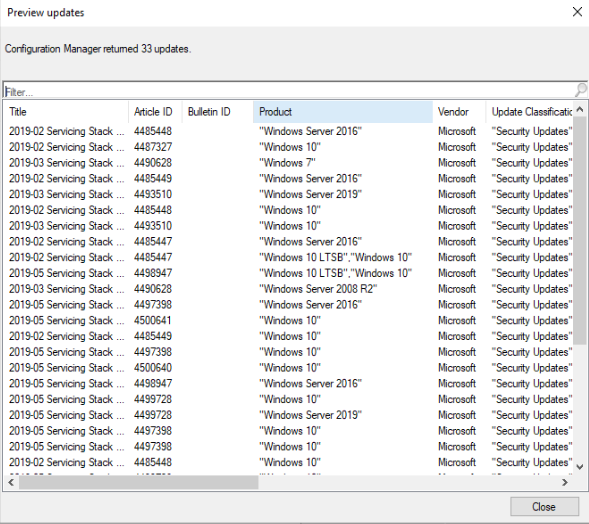589x524 pixels.
Task: Click the vertical scrollbar down arrow
Action: tap(580, 467)
